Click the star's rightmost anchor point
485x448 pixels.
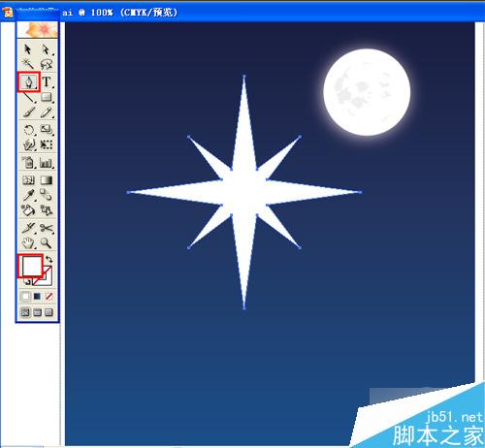360,192
